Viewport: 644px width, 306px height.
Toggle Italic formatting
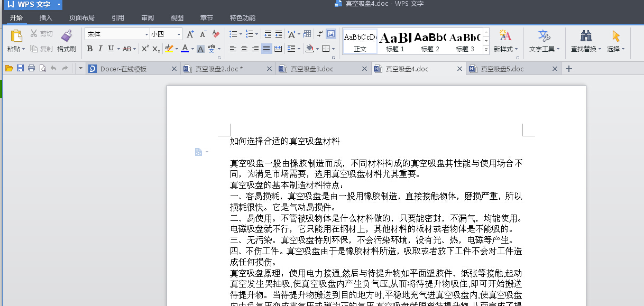[100, 49]
